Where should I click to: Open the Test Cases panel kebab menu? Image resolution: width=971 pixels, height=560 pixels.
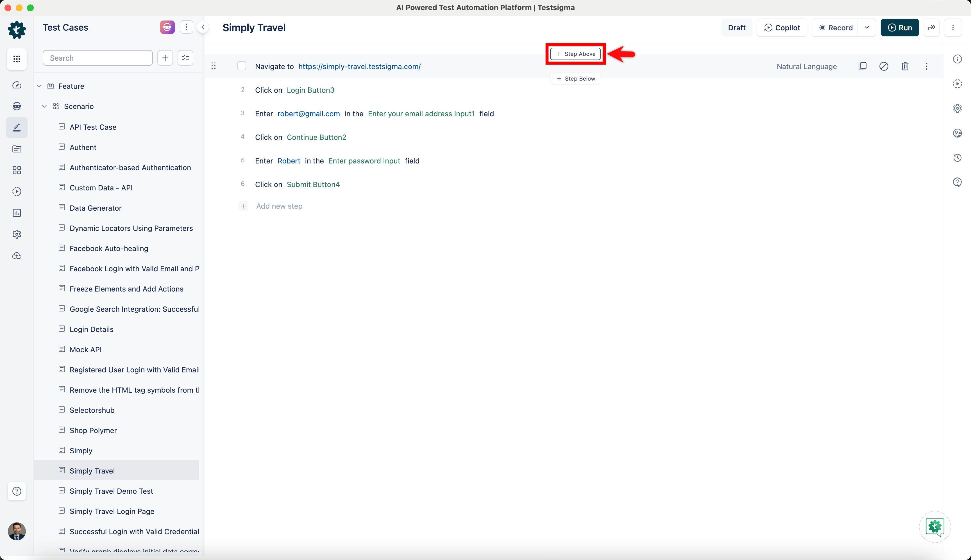187,27
